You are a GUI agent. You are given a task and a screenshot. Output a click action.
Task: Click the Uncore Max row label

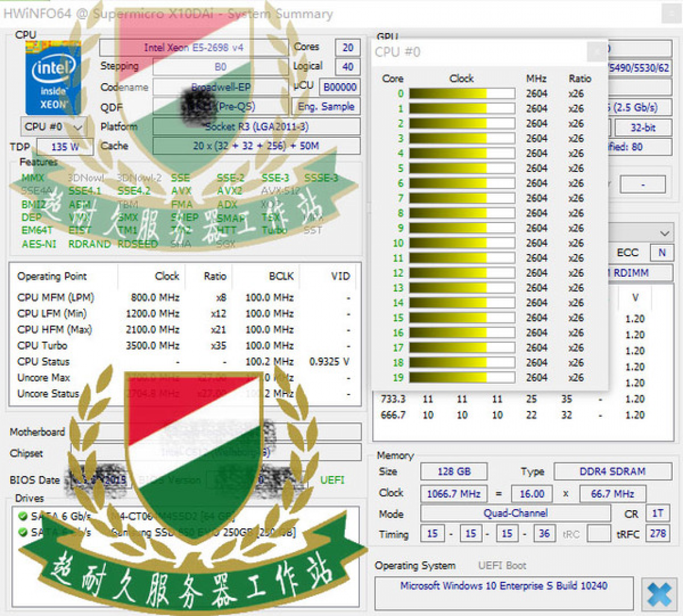click(x=43, y=377)
